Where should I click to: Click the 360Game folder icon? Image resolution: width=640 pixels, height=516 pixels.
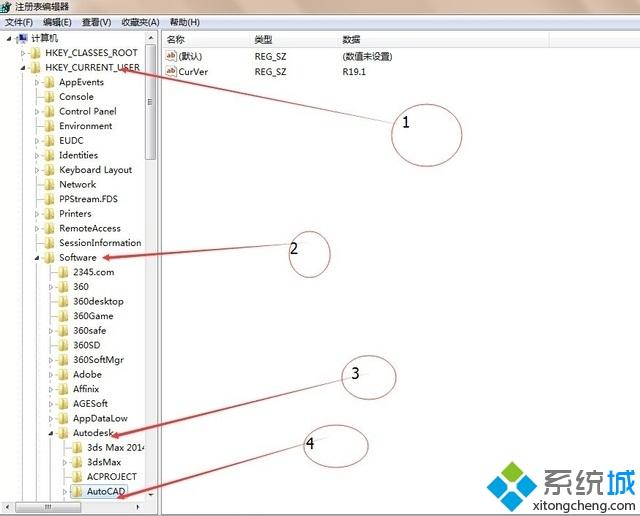pos(63,316)
